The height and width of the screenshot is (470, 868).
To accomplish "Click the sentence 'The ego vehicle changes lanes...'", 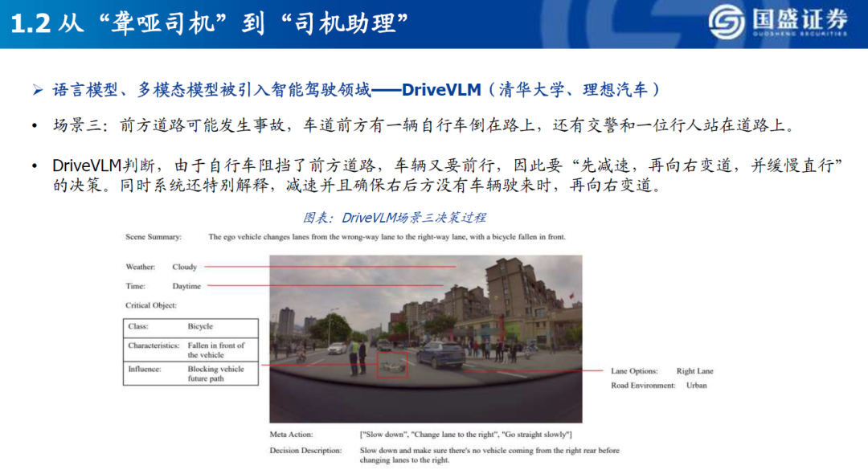I will point(387,237).
